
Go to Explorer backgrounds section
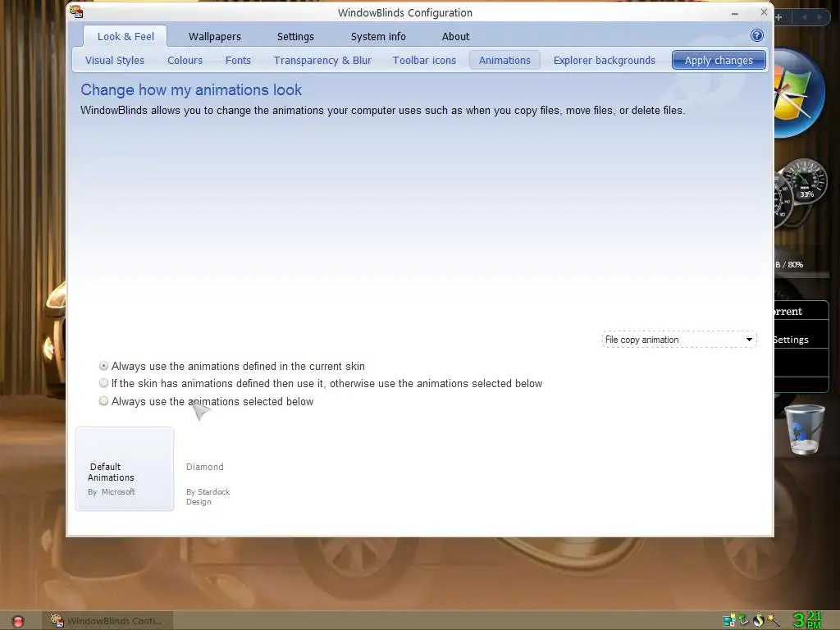pyautogui.click(x=605, y=60)
